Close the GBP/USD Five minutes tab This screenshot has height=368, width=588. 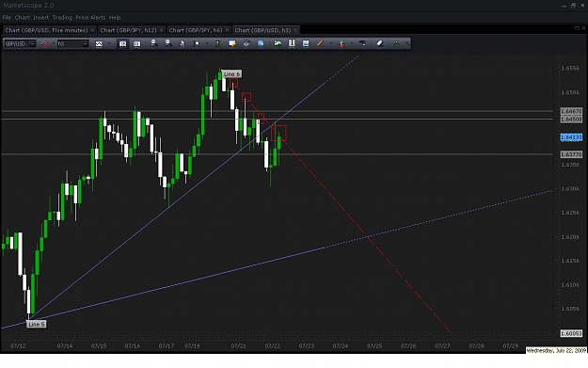[x=92, y=30]
